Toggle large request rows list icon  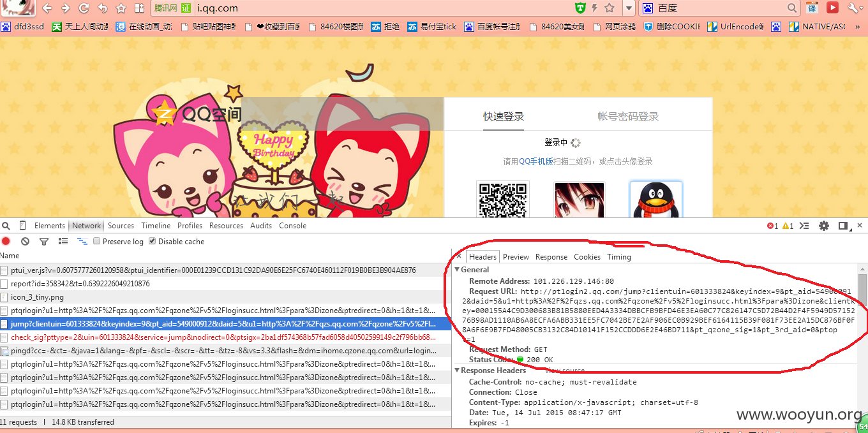coord(63,241)
